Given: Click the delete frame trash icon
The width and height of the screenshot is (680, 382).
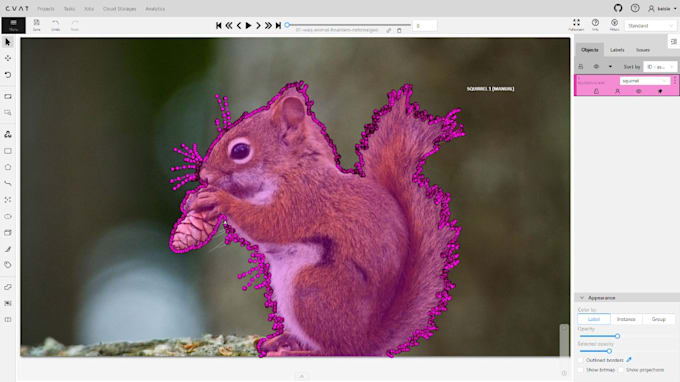Looking at the screenshot, I should 399,30.
